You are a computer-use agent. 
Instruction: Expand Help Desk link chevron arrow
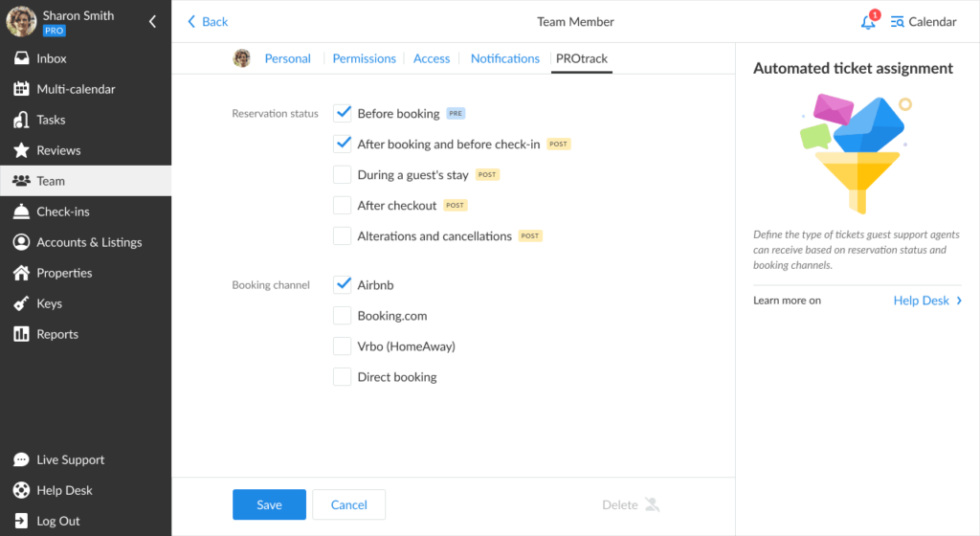click(x=959, y=301)
